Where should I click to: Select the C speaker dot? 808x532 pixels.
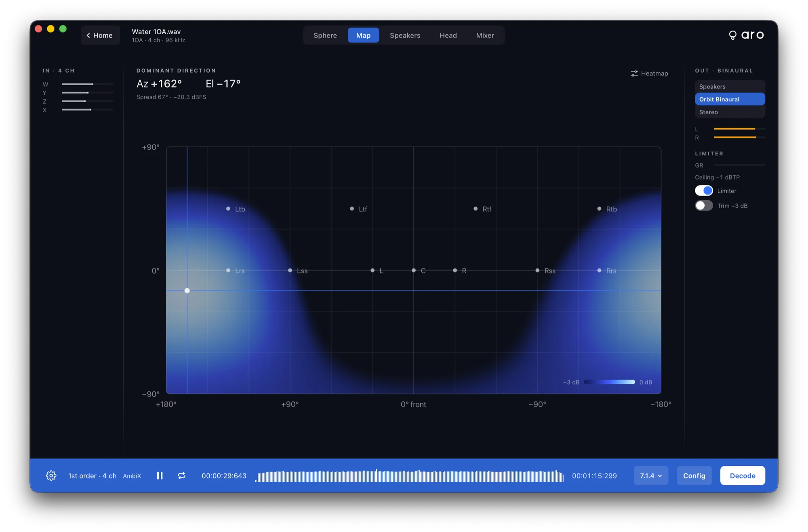tap(414, 270)
